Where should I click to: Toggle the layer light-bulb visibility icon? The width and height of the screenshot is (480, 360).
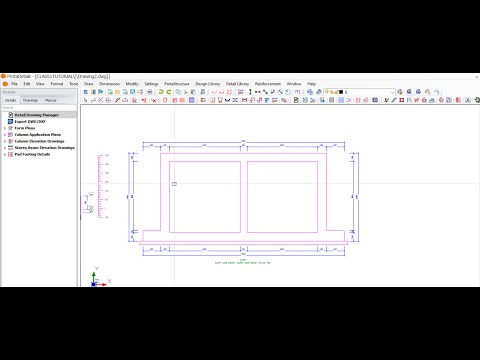click(x=327, y=92)
